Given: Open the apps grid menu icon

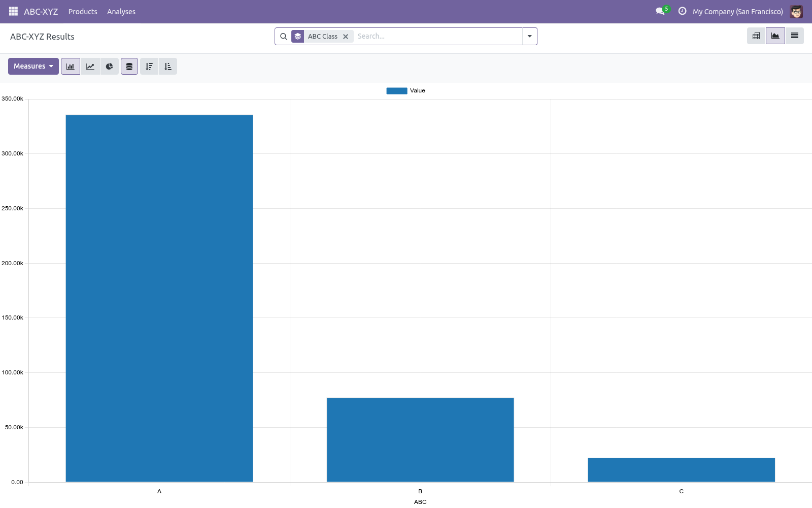Looking at the screenshot, I should (x=14, y=11).
